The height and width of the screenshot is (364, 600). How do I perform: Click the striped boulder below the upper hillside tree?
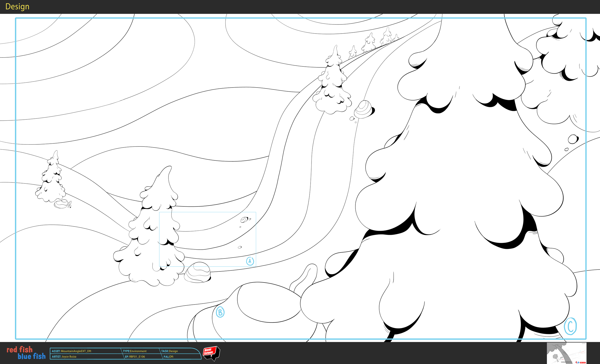363,110
